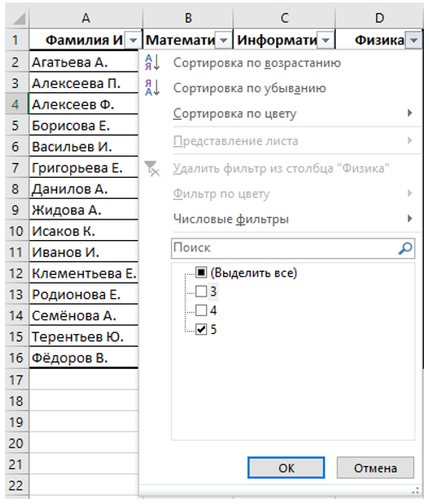This screenshot has width=429, height=504.
Task: Toggle the (Выделить все) checkbox
Action: (x=201, y=273)
